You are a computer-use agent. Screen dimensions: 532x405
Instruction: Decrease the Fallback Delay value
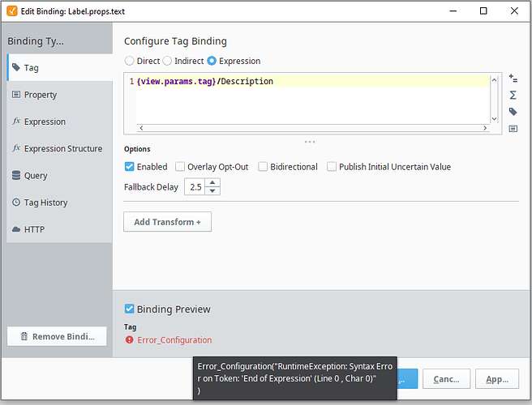(212, 191)
